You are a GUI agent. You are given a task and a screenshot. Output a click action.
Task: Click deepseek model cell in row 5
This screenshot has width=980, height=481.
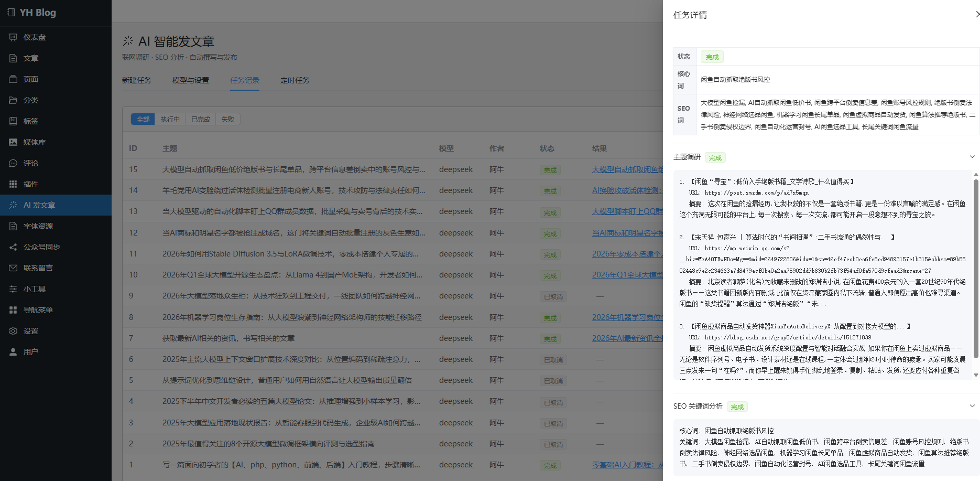pos(456,380)
